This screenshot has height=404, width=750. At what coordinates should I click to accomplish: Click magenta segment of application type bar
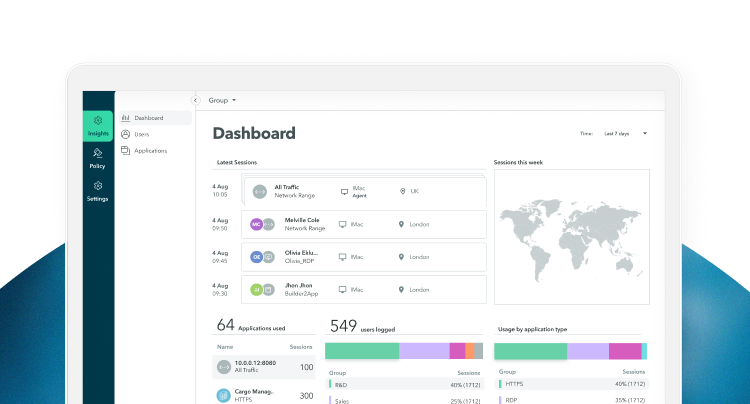(625, 351)
